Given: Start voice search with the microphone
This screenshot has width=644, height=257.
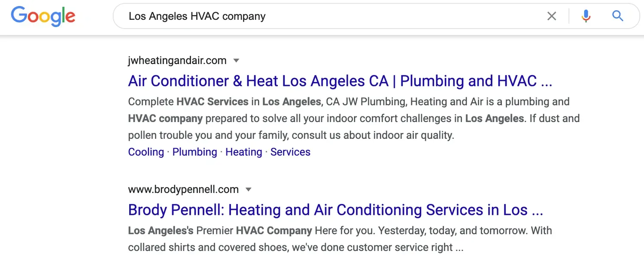Looking at the screenshot, I should click(x=586, y=16).
